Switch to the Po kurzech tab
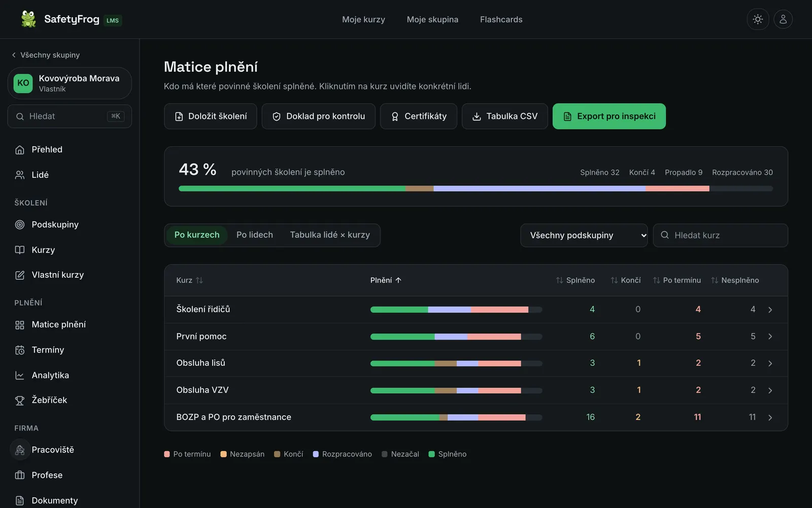The height and width of the screenshot is (508, 812). pyautogui.click(x=197, y=235)
